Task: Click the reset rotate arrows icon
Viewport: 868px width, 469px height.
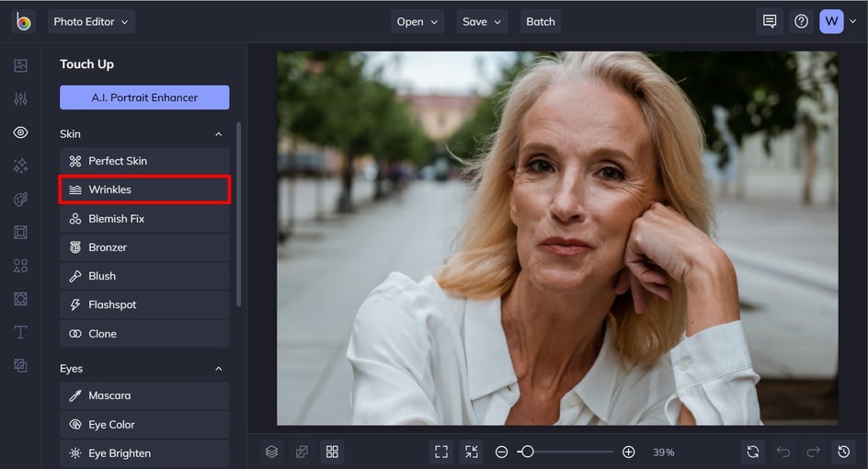Action: 753,452
